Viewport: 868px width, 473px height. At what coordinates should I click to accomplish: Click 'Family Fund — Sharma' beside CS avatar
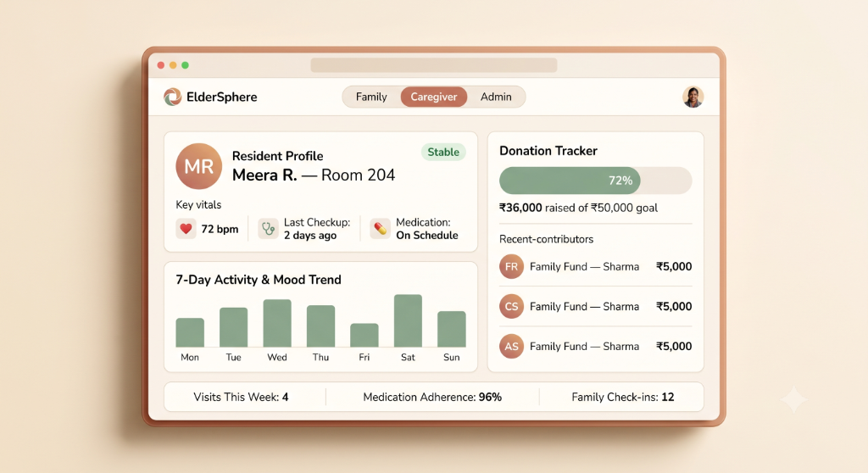coord(585,306)
